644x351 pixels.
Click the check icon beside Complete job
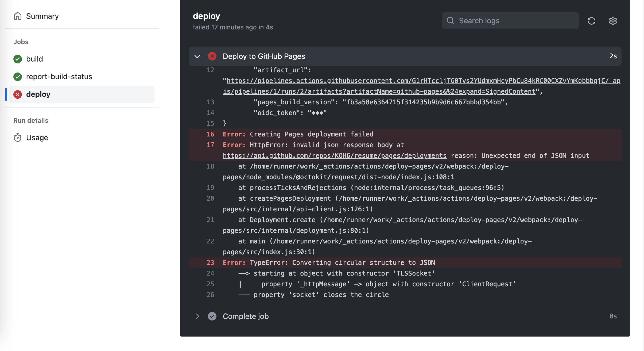(x=212, y=316)
